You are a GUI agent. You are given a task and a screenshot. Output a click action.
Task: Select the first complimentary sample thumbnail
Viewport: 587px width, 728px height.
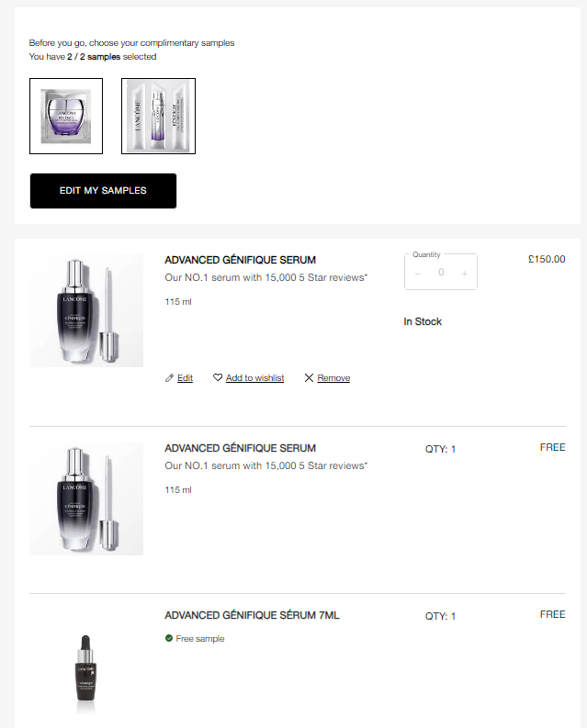coord(66,116)
